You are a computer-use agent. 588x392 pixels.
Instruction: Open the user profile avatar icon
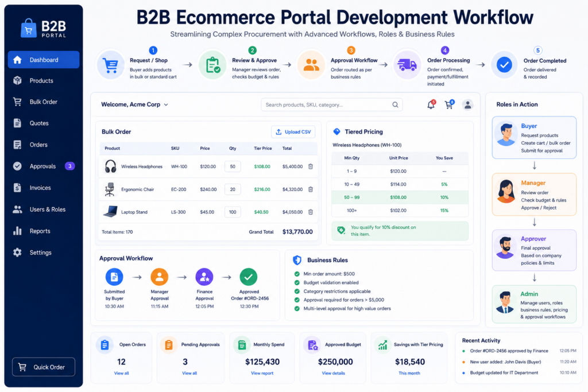click(467, 104)
